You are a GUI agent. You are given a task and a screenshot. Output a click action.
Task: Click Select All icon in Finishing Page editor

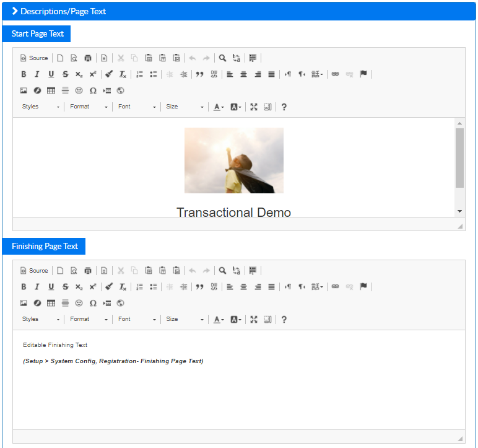[x=253, y=271]
